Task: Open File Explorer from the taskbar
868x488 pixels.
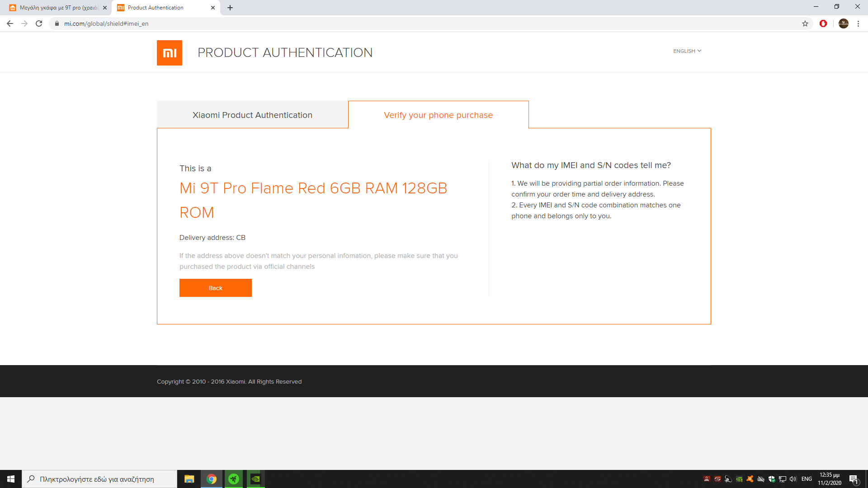Action: tap(189, 479)
